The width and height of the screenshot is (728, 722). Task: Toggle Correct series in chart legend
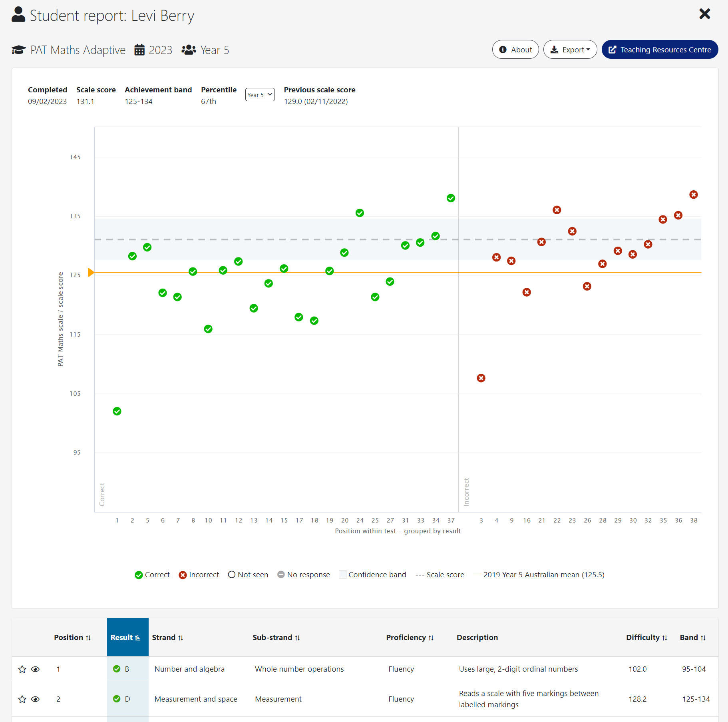point(152,575)
